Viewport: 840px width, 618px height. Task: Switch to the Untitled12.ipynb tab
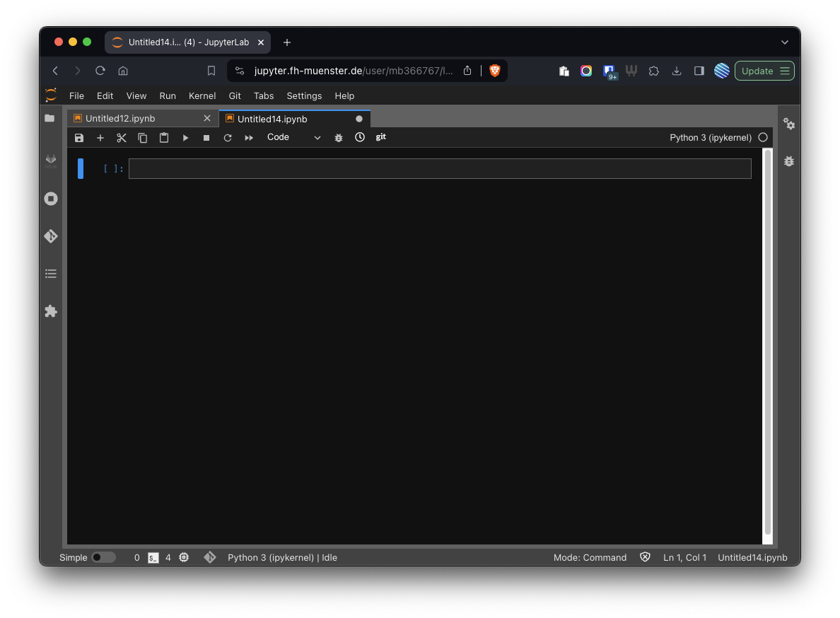(x=120, y=119)
